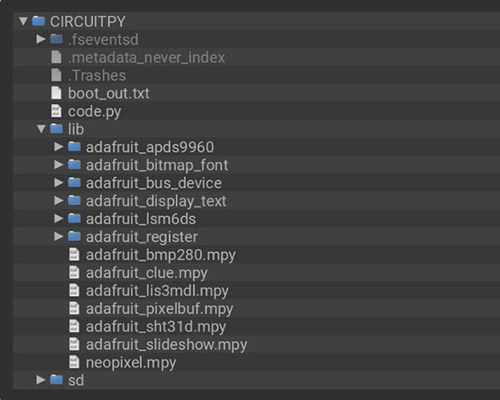The image size is (500, 400).
Task: Click the code.py file icon
Action: coord(56,111)
